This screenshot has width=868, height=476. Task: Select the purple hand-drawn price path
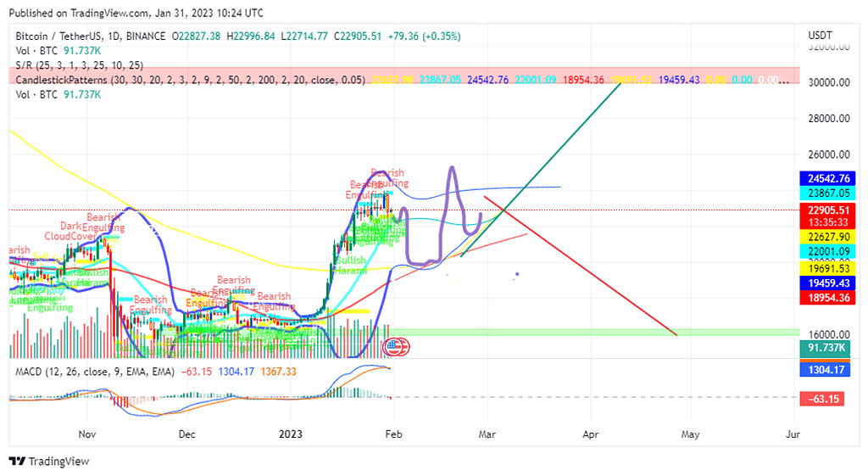coord(453,182)
